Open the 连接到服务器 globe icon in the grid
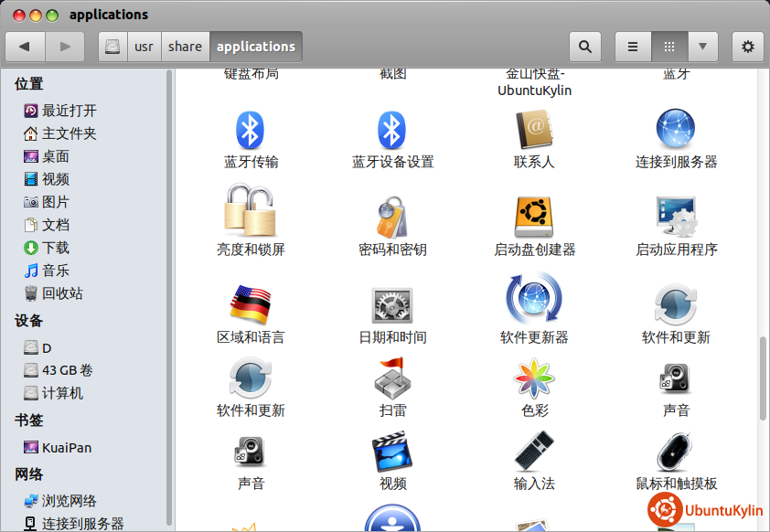This screenshot has width=770, height=532. pos(676,131)
